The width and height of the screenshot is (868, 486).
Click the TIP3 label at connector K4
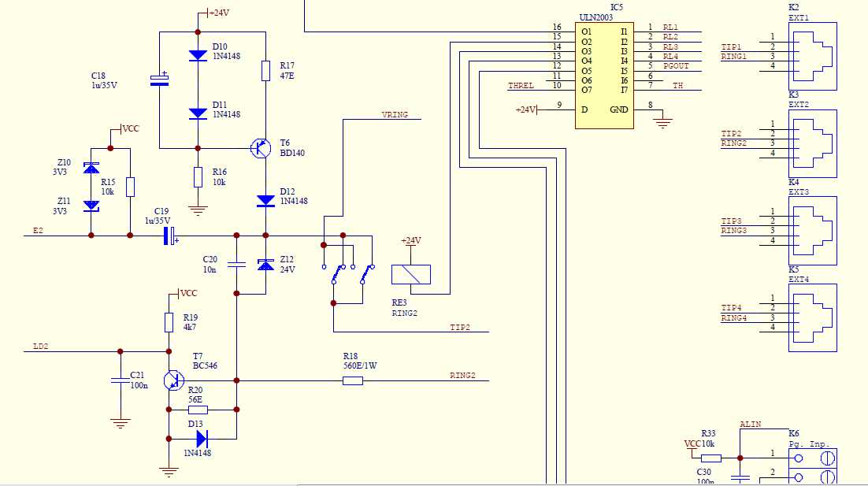pyautogui.click(x=731, y=221)
